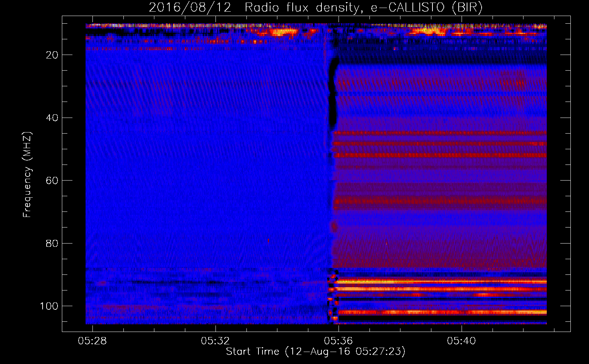Click the "Start Time (12-Aug-16 05:27:23)" axis label
Viewport: 589px width, 364px height.
coord(316,352)
